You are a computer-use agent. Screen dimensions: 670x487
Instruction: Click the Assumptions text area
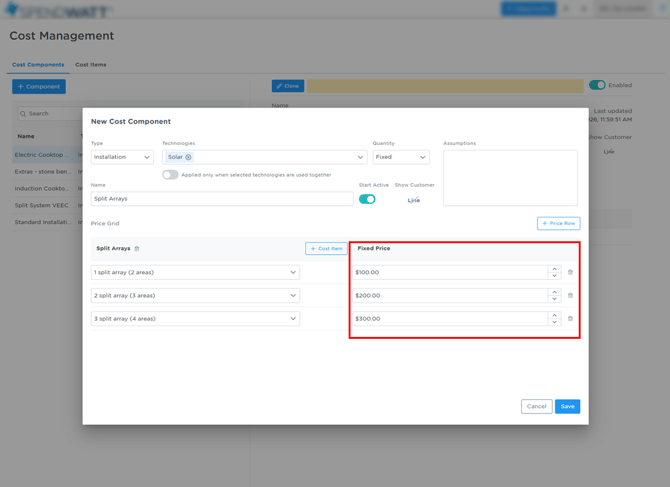click(510, 178)
